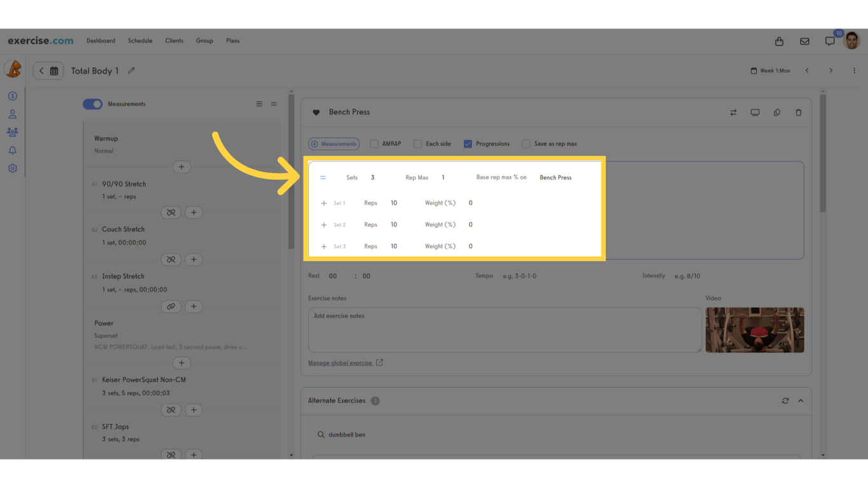Toggle the Measurements switch off
Viewport: 868px width, 488px height.
pos(92,104)
